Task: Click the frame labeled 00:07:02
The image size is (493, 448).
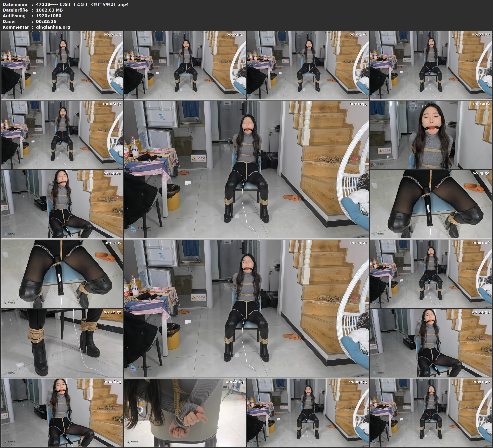Action: 431,65
